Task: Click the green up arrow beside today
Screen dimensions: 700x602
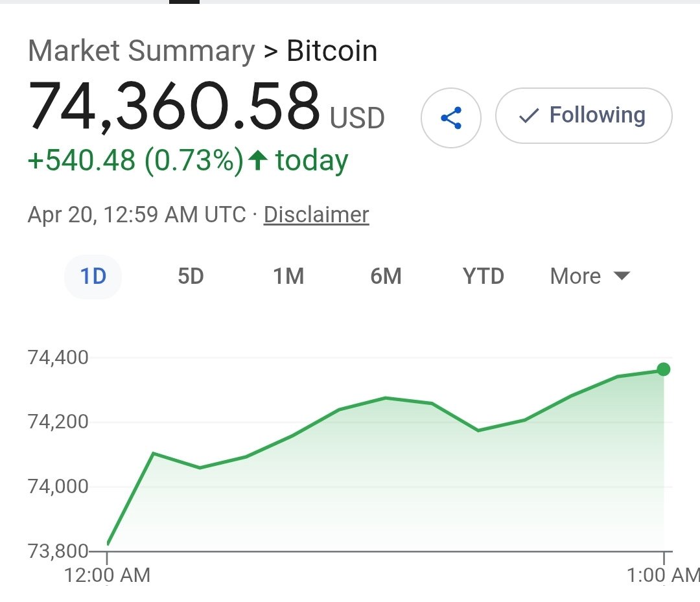Action: (258, 159)
